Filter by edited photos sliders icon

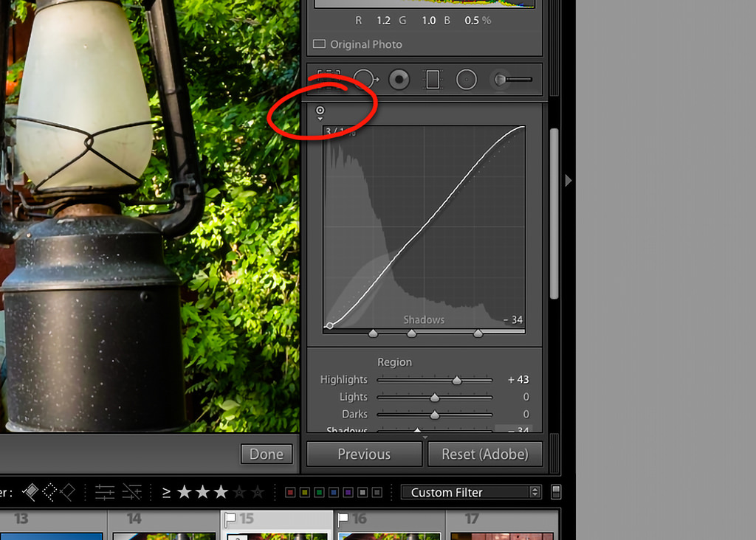[x=105, y=492]
